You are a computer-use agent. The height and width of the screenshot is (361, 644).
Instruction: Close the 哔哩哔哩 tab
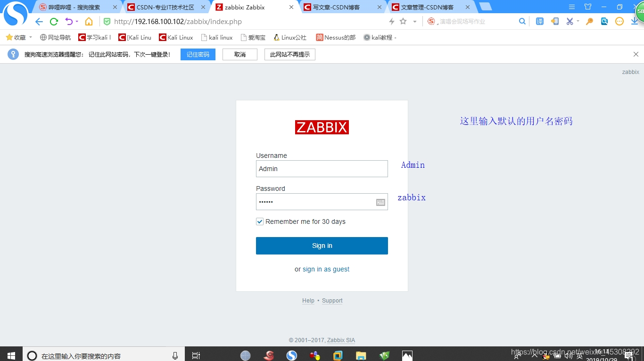tap(115, 7)
